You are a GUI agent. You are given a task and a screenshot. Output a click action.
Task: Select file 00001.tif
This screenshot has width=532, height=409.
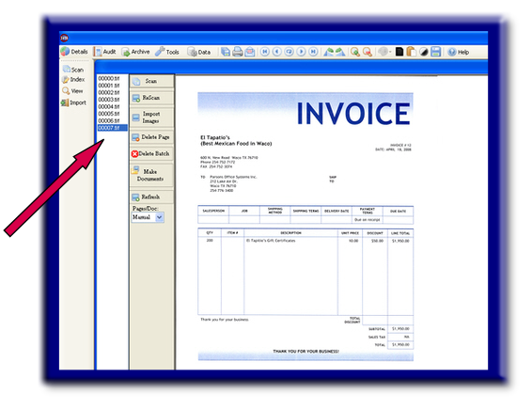tap(109, 86)
